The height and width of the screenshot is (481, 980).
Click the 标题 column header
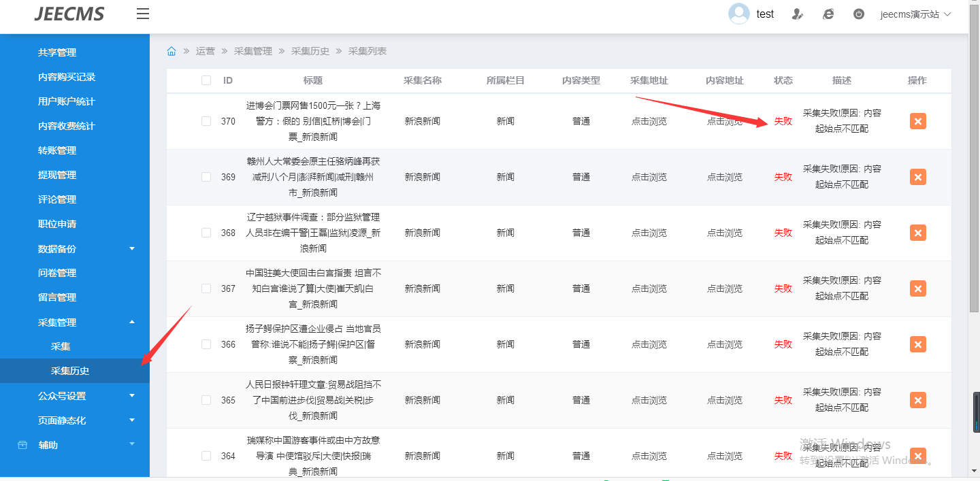313,80
